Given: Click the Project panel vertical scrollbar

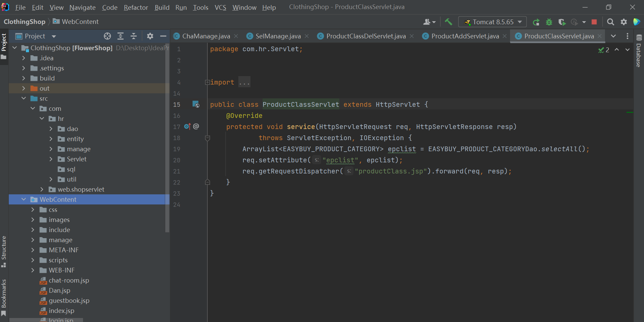Looking at the screenshot, I should [x=167, y=138].
